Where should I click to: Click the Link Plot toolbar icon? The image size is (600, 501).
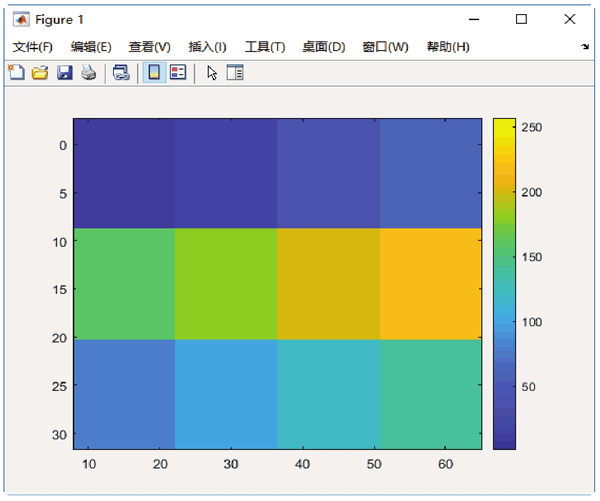coord(121,72)
